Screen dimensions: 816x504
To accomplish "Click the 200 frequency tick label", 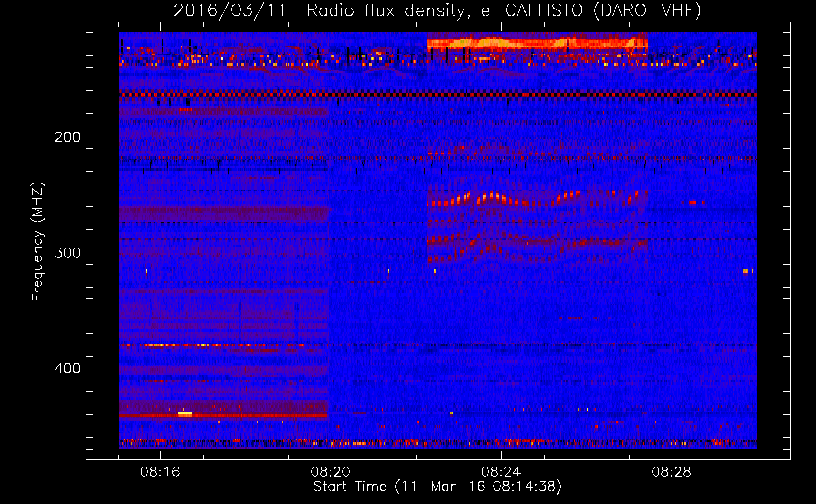I will [68, 137].
